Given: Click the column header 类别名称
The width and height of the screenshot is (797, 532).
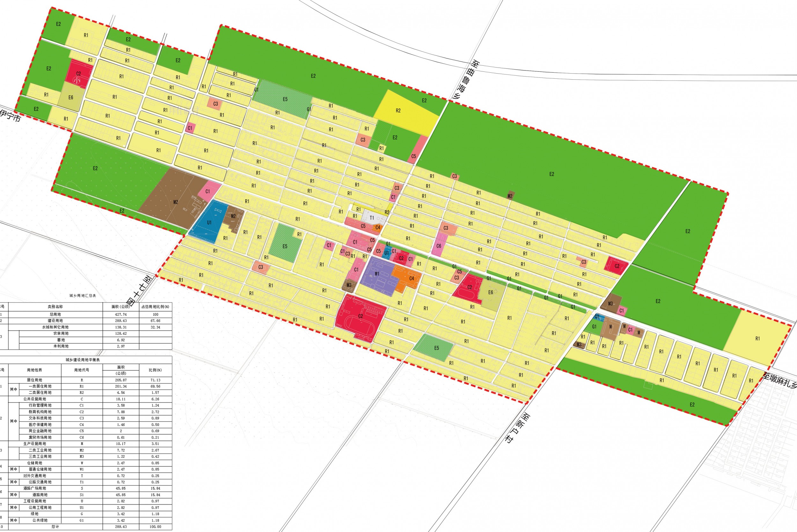Looking at the screenshot, I should tap(55, 306).
